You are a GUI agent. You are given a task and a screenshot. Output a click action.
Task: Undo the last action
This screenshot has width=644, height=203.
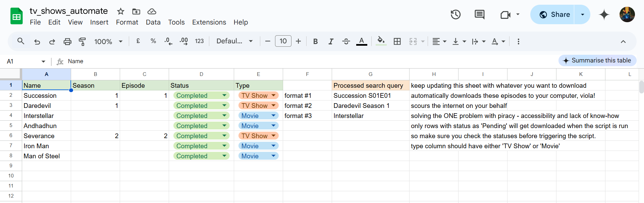click(37, 41)
